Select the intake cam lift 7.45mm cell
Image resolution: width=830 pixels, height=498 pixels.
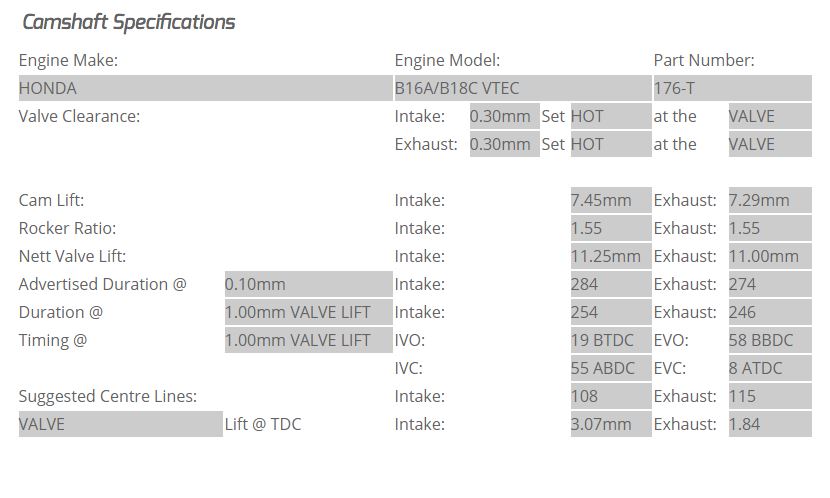click(611, 200)
